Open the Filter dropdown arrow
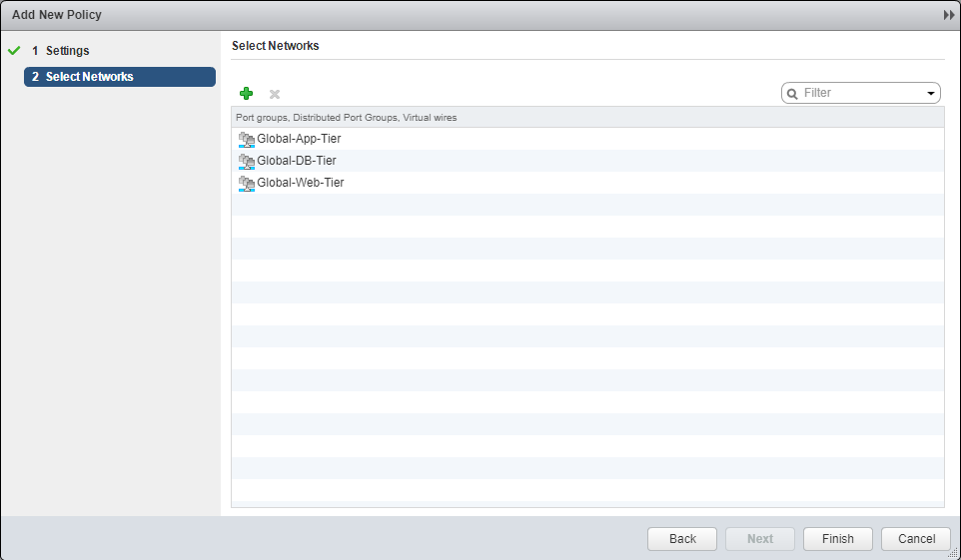 931,93
